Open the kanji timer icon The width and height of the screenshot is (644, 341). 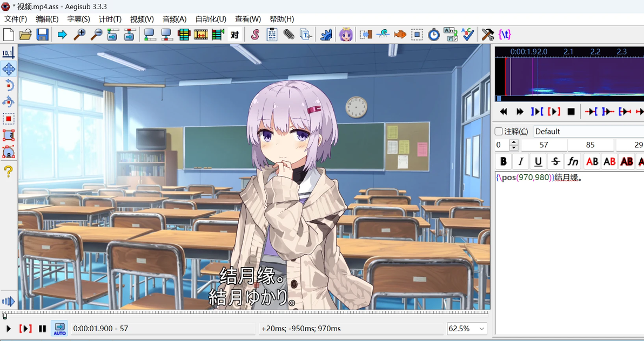click(451, 35)
